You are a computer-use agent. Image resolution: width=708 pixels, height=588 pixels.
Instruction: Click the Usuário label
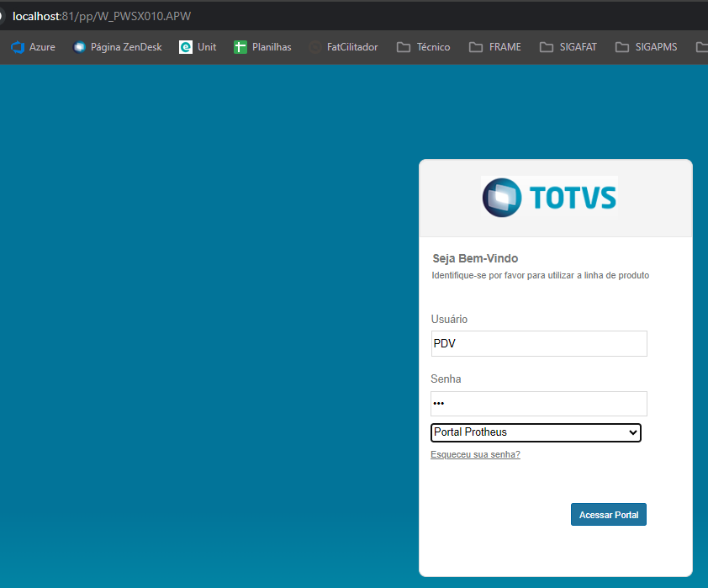pos(449,320)
